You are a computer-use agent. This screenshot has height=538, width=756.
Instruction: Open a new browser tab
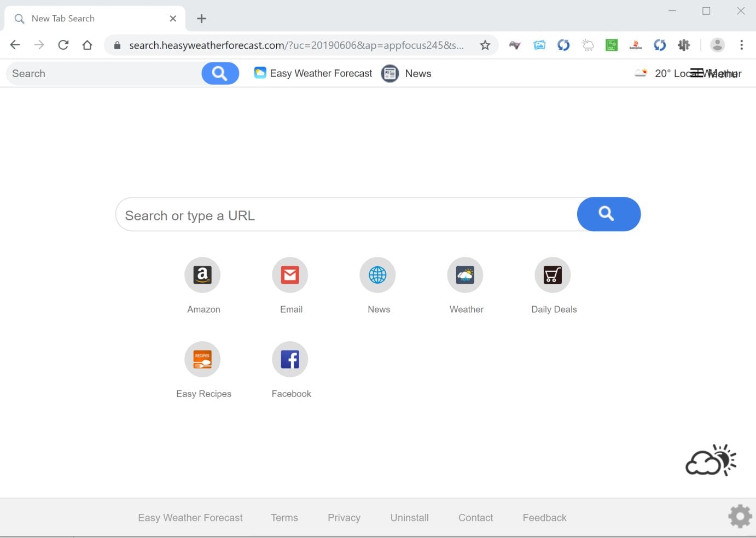pyautogui.click(x=201, y=19)
